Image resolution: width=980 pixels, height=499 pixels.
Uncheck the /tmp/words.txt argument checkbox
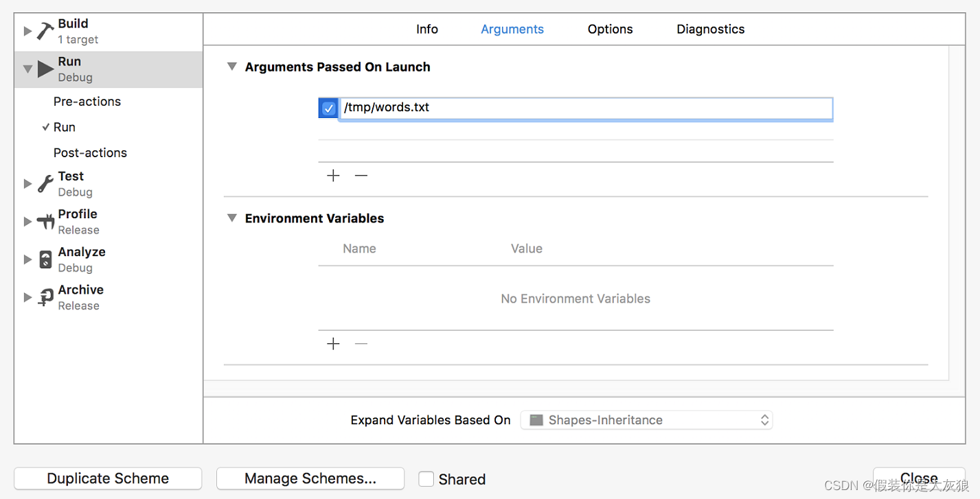pyautogui.click(x=329, y=108)
